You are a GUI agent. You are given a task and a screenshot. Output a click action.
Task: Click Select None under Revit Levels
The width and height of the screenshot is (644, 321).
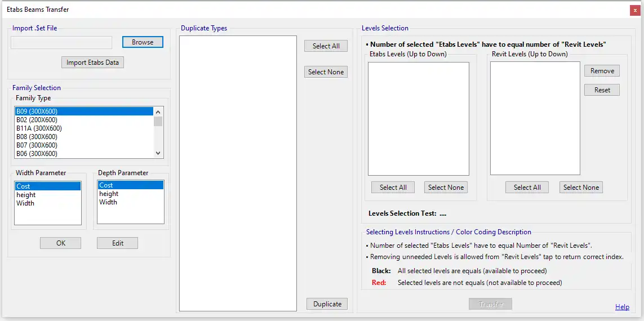click(x=581, y=187)
